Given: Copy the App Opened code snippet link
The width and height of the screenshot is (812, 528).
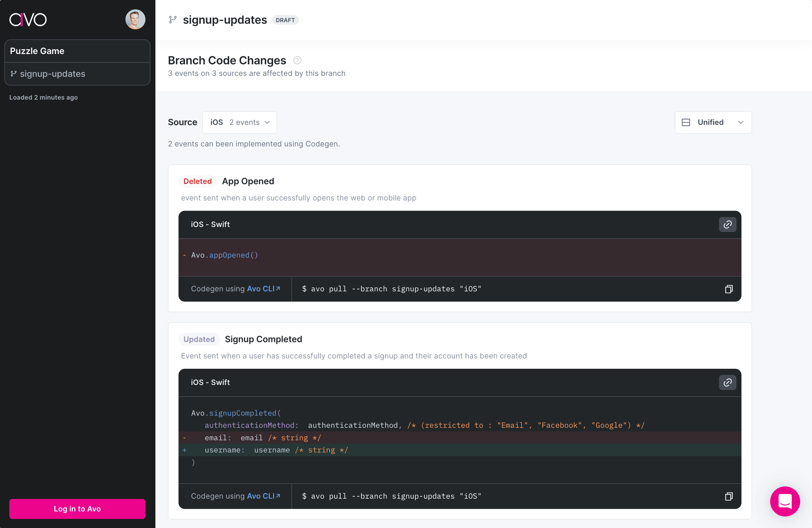Looking at the screenshot, I should [727, 224].
